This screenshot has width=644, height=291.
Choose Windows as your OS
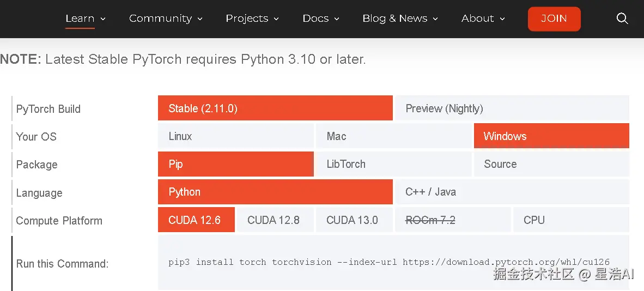[551, 136]
